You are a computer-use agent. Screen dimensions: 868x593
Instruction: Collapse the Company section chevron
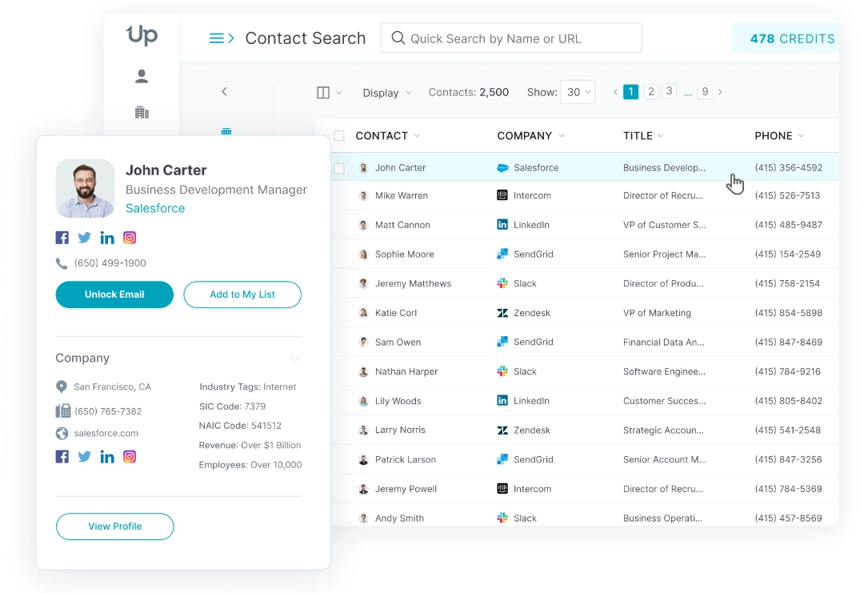click(x=295, y=359)
